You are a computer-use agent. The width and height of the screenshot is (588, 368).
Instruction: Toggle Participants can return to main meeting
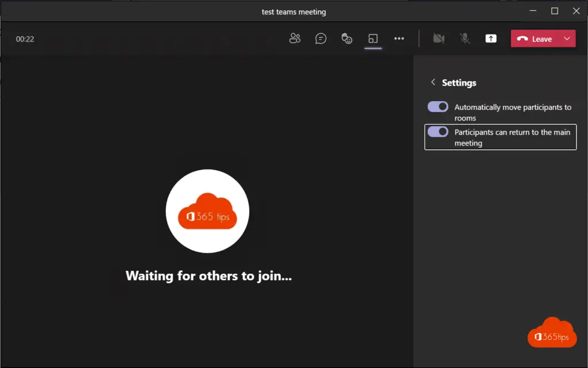point(438,132)
